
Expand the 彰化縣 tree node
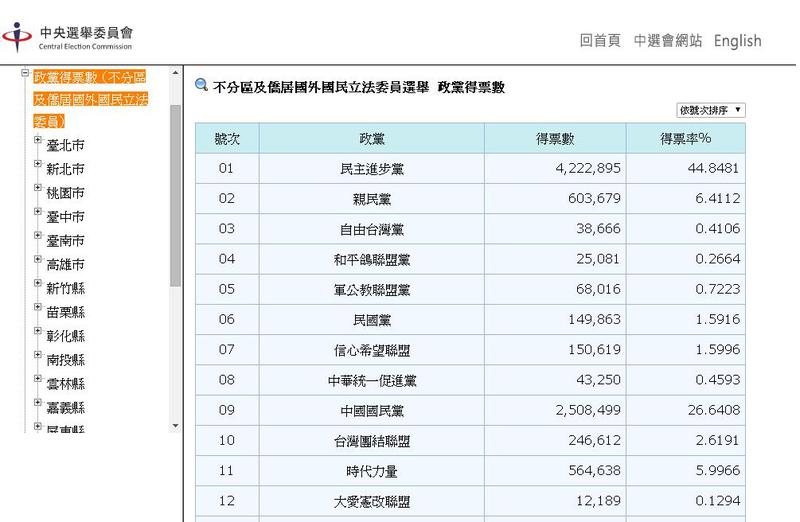[38, 331]
